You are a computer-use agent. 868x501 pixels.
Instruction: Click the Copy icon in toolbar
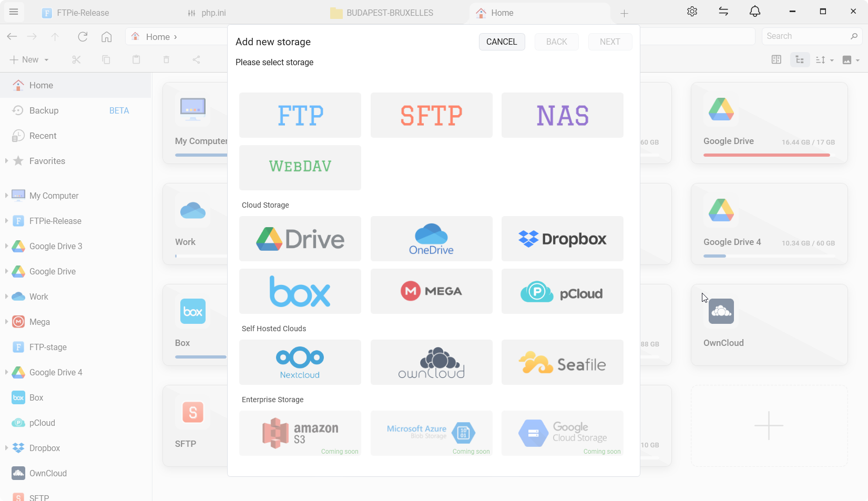click(106, 60)
